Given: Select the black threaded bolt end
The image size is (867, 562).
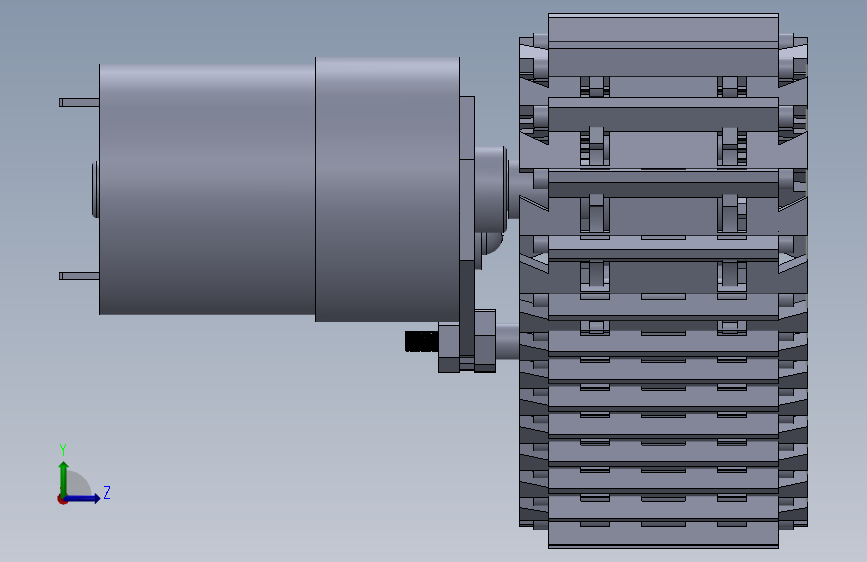Looking at the screenshot, I should coord(421,341).
